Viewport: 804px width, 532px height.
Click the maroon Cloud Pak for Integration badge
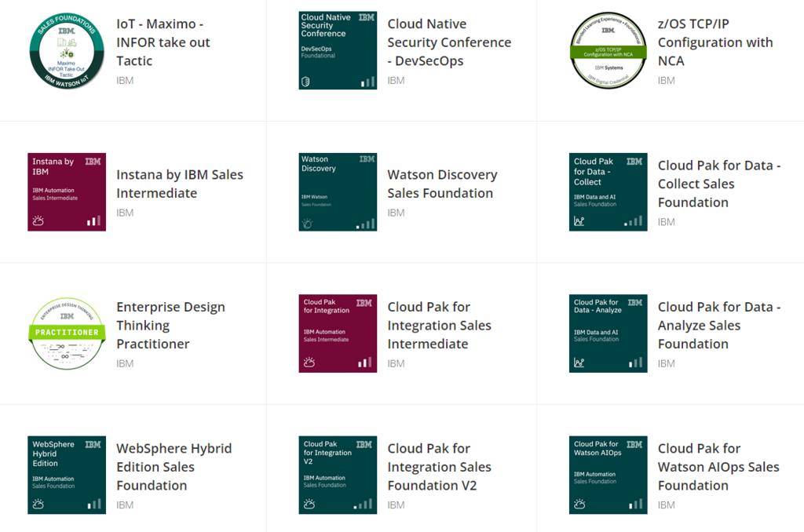coord(338,333)
